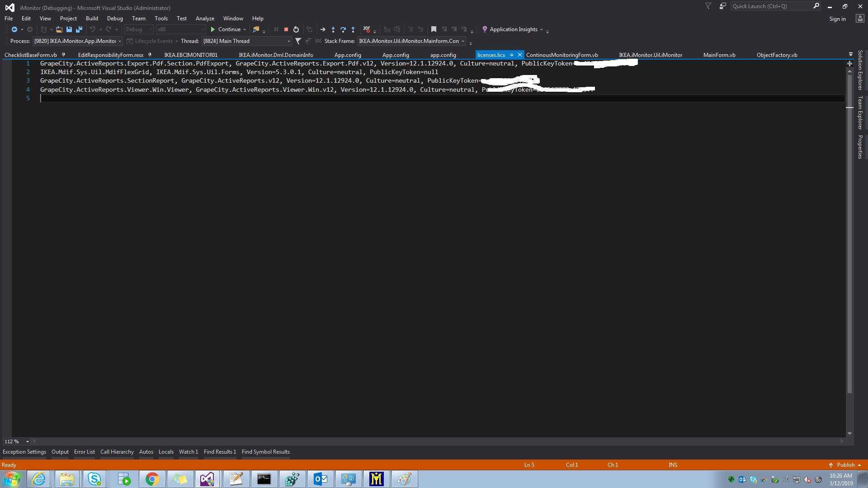
Task: Toggle a bookmark with the bookmark icon
Action: 434,29
